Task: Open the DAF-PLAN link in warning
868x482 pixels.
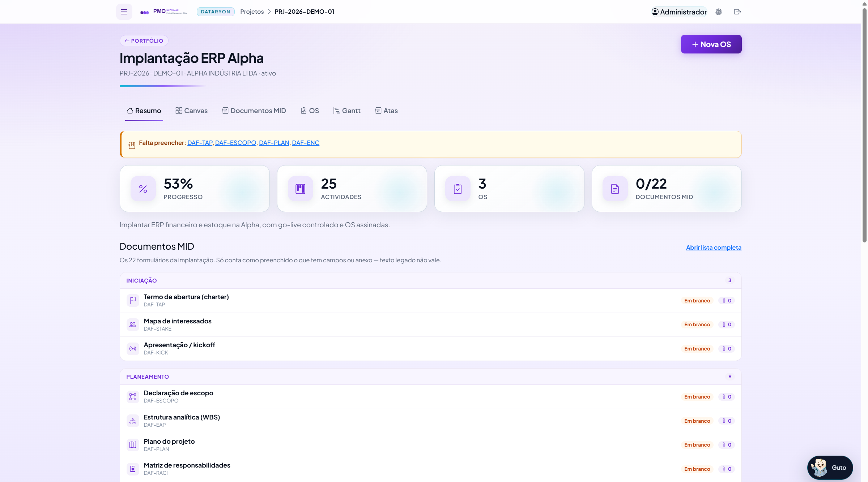Action: (274, 143)
